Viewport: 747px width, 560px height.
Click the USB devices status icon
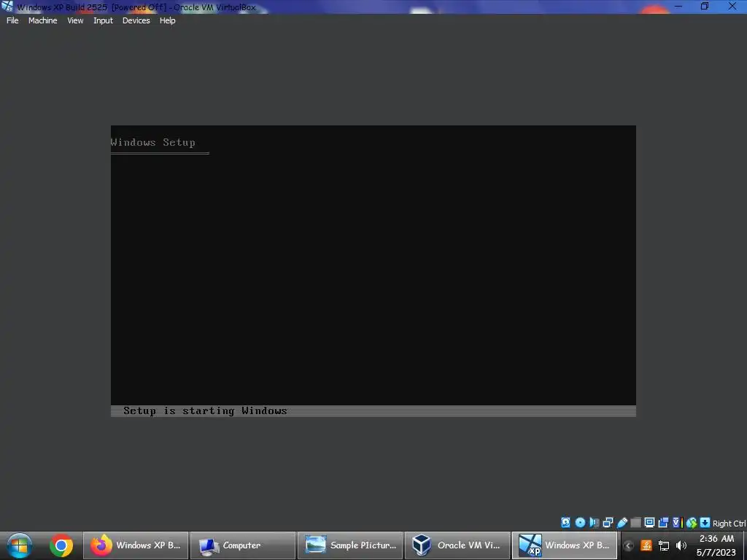click(x=622, y=523)
